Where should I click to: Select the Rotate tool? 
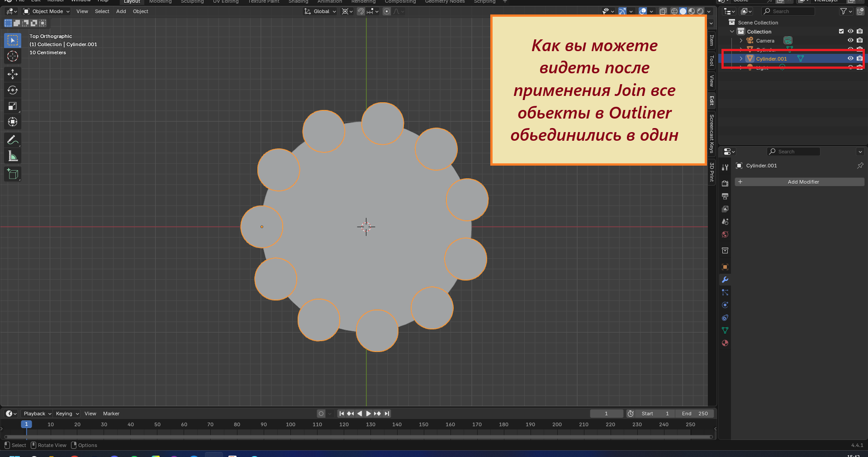click(x=13, y=90)
